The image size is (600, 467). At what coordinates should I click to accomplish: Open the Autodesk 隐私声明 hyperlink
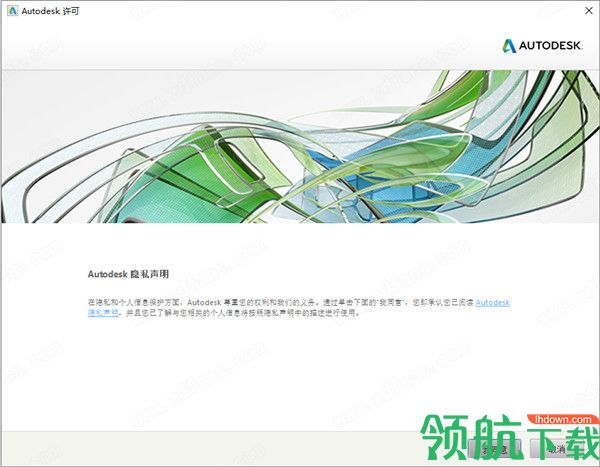click(x=492, y=303)
